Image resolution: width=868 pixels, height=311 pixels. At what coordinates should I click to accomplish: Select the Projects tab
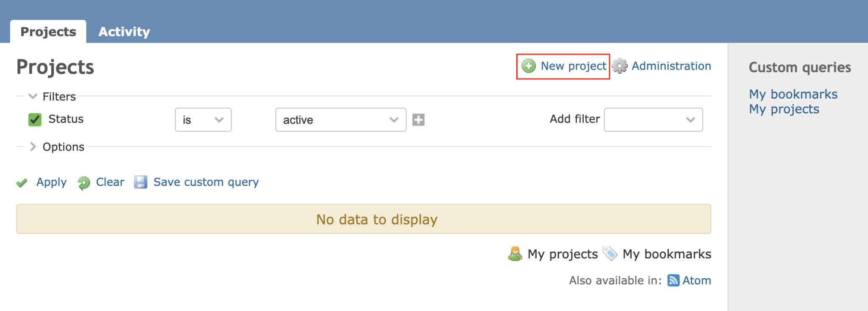47,31
